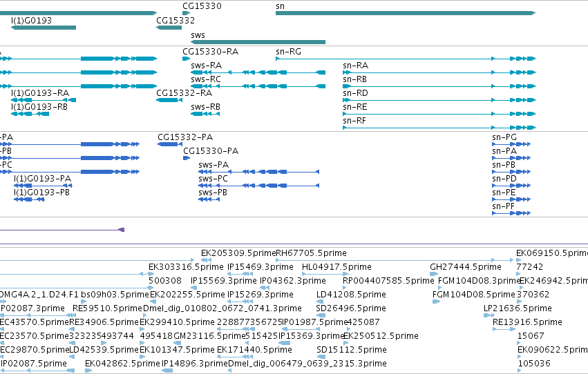Viewport: 588px width, 374px height.
Task: Select the IP02087.3prime EST label
Action: (x=32, y=309)
